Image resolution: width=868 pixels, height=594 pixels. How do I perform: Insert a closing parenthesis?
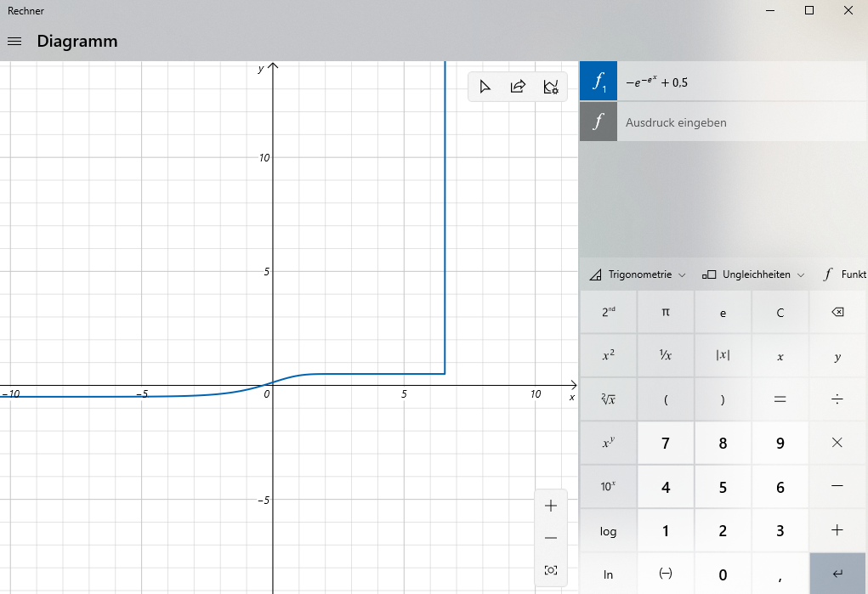click(723, 399)
